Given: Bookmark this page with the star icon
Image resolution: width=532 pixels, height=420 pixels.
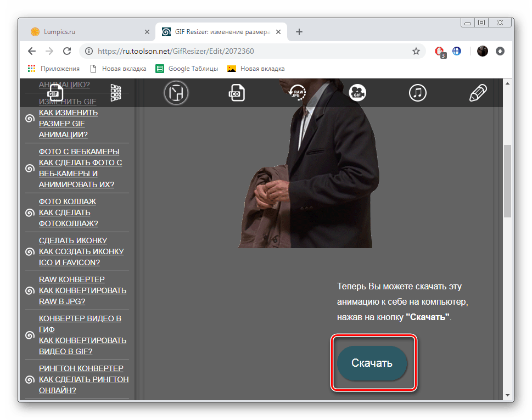Looking at the screenshot, I should click(416, 51).
